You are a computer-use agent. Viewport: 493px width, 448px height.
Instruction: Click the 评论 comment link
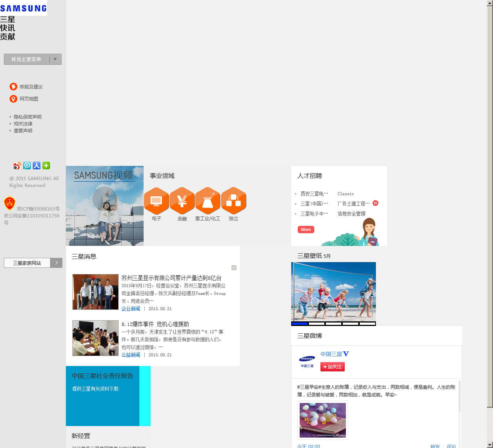tap(451, 446)
